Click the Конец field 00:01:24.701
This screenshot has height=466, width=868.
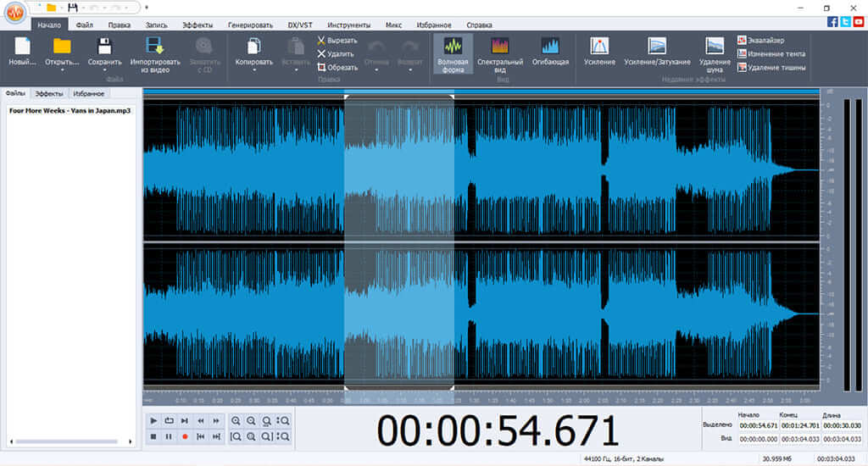point(800,425)
